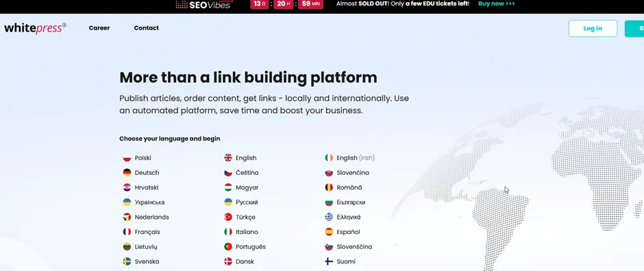The width and height of the screenshot is (644, 271).
Task: Click the Slovak flag icon beside Slovenčina
Action: click(x=329, y=173)
